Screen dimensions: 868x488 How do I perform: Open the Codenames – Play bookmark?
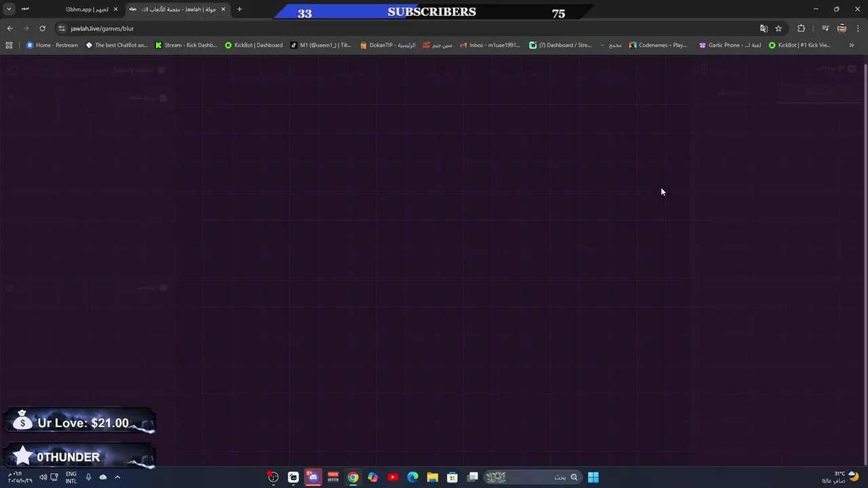[658, 45]
